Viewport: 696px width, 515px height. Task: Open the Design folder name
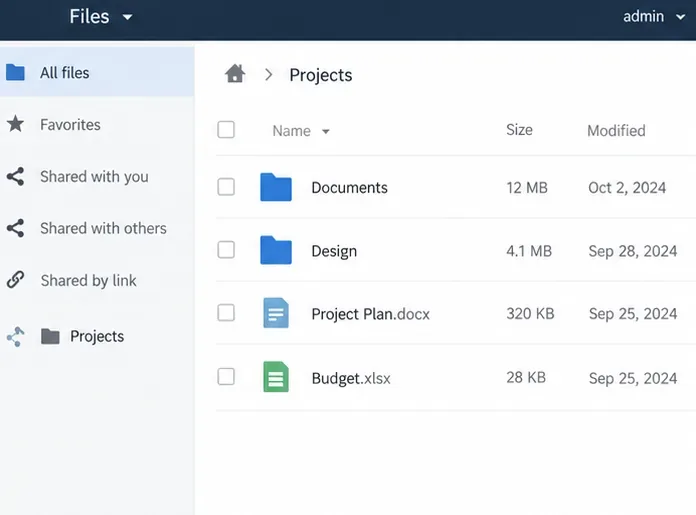click(334, 251)
